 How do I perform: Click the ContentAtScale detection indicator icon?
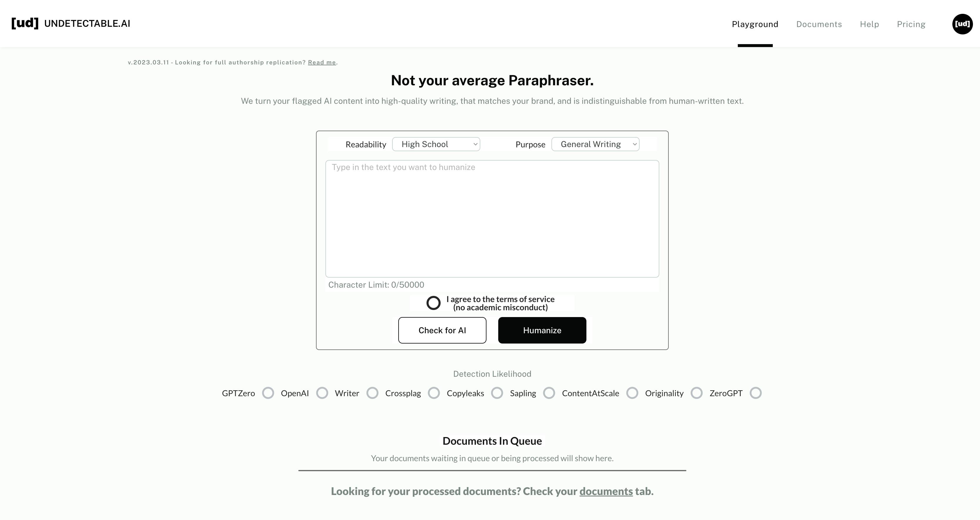click(x=632, y=393)
